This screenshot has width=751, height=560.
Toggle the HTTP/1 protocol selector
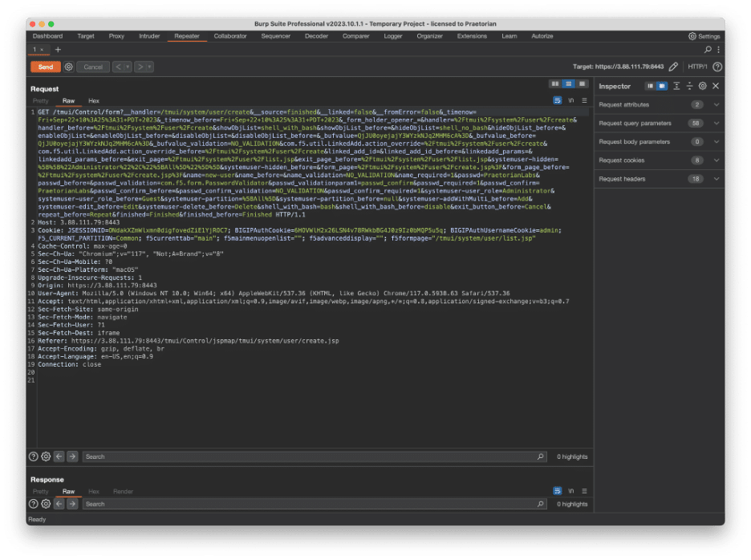pos(697,67)
